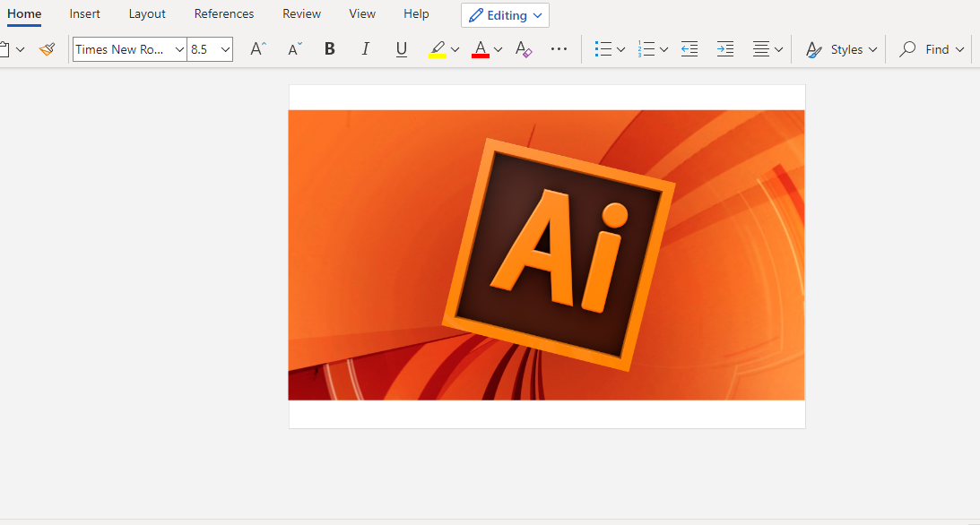Open the Home ribbon tab
Image resolution: width=980 pixels, height=525 pixels.
[x=24, y=13]
